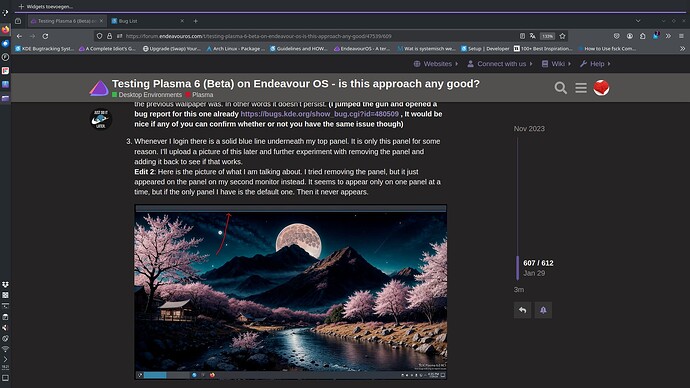Follow the bugs.kde.org bug report link
Screen dimensions: 690x388
pyautogui.click(x=319, y=114)
